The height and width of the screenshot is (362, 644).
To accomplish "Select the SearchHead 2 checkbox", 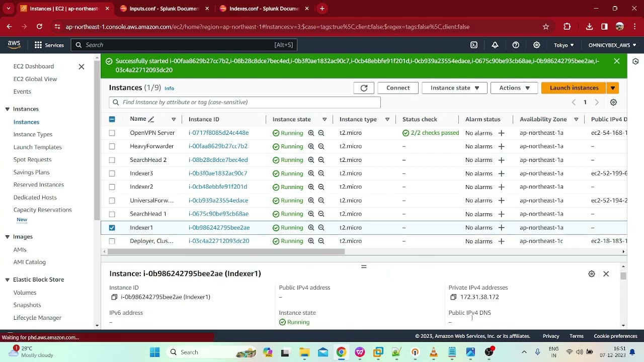I will (x=112, y=160).
